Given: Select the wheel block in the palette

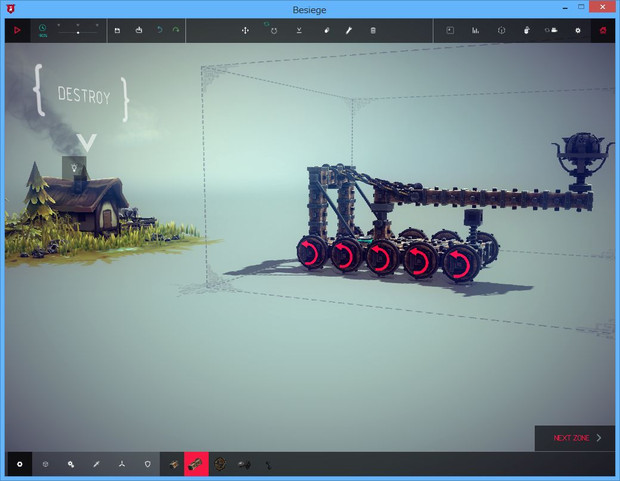Looking at the screenshot, I should [x=220, y=465].
